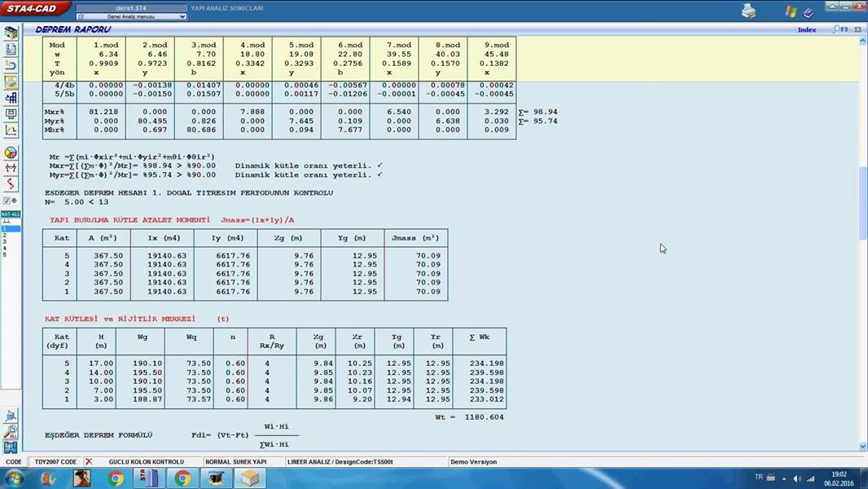Image resolution: width=868 pixels, height=489 pixels.
Task: Open the Windows Start menu
Action: pos(15,478)
